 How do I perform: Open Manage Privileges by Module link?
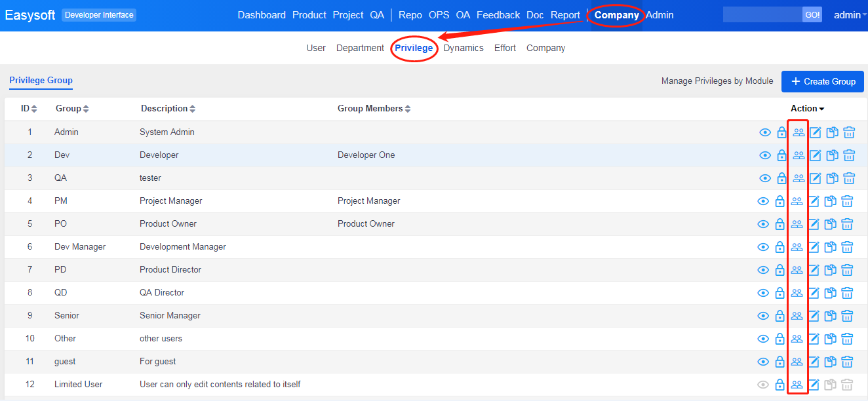[717, 81]
